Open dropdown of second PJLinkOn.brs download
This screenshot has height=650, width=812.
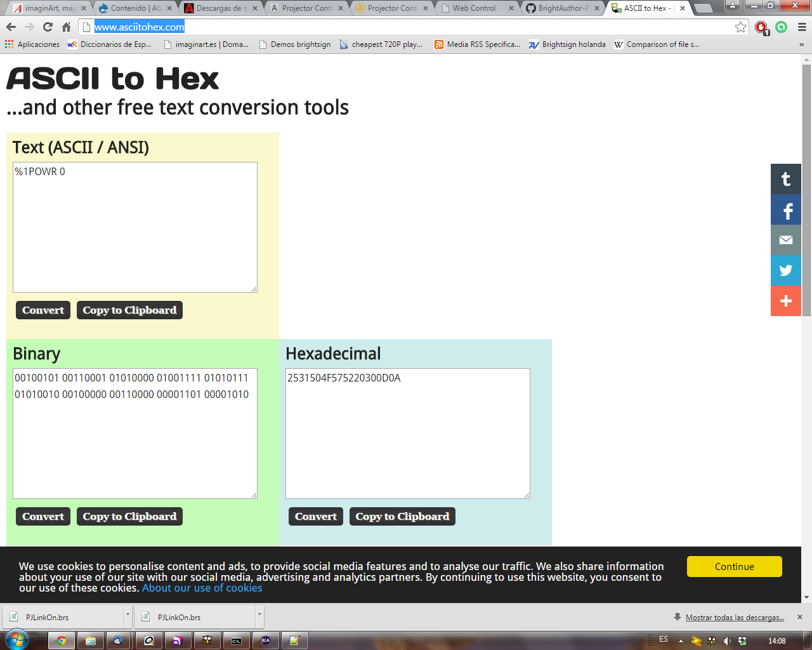(x=259, y=616)
